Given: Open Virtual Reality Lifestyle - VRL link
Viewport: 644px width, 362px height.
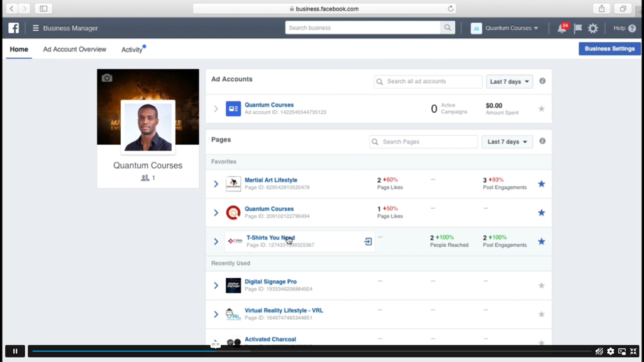Looking at the screenshot, I should (284, 310).
